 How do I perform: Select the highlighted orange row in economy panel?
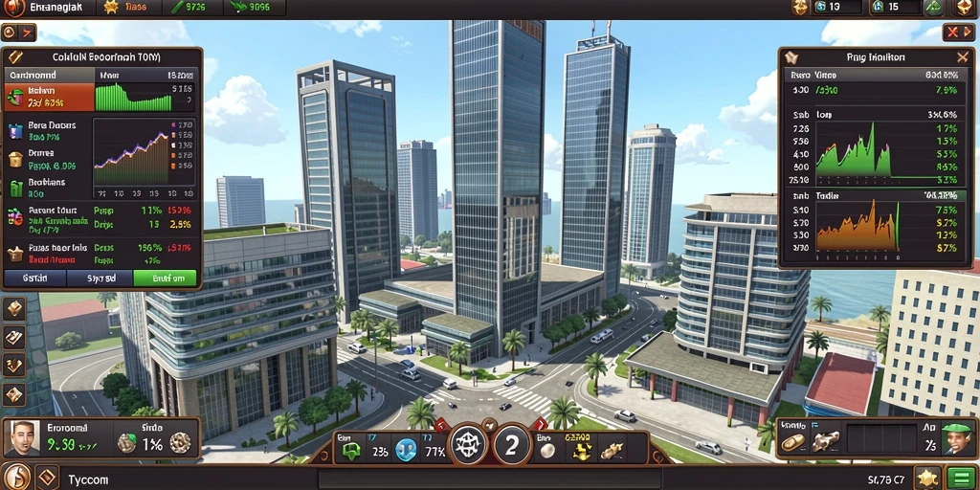tap(49, 97)
